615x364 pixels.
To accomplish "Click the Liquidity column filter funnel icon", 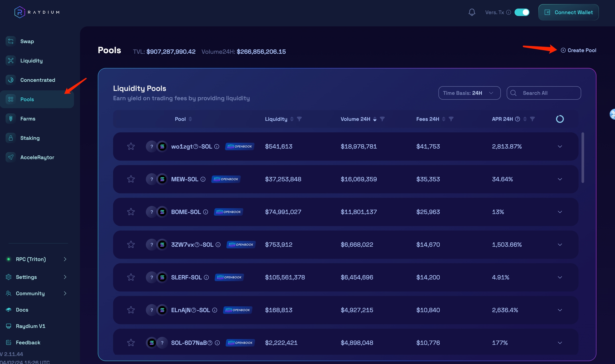I will (299, 119).
